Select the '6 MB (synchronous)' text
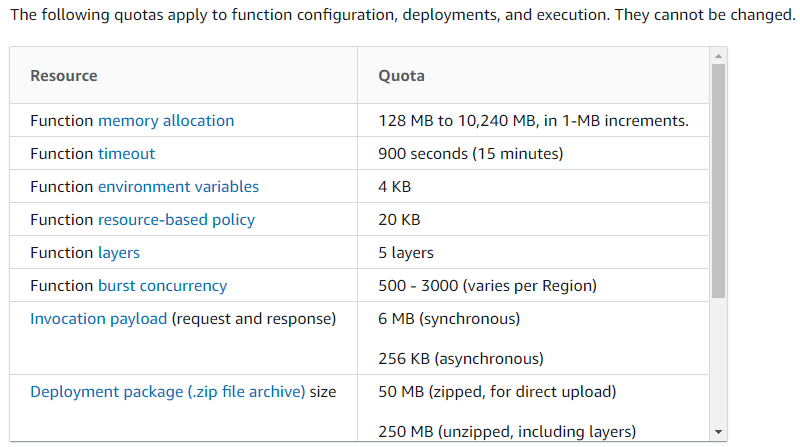 click(x=449, y=319)
